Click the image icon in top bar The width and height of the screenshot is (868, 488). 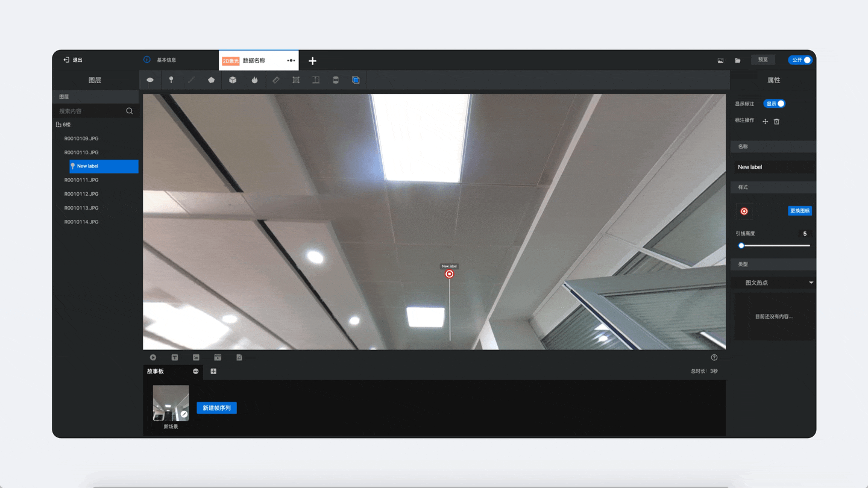click(x=720, y=60)
